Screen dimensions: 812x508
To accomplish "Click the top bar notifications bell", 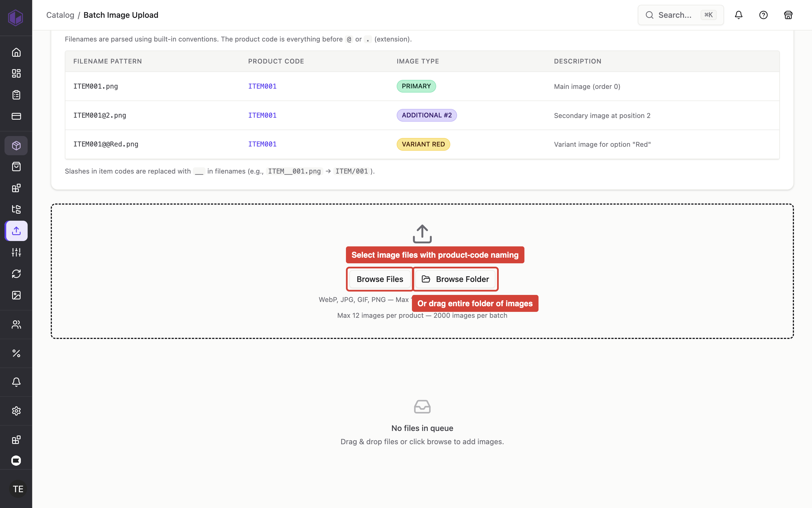I will coord(738,15).
